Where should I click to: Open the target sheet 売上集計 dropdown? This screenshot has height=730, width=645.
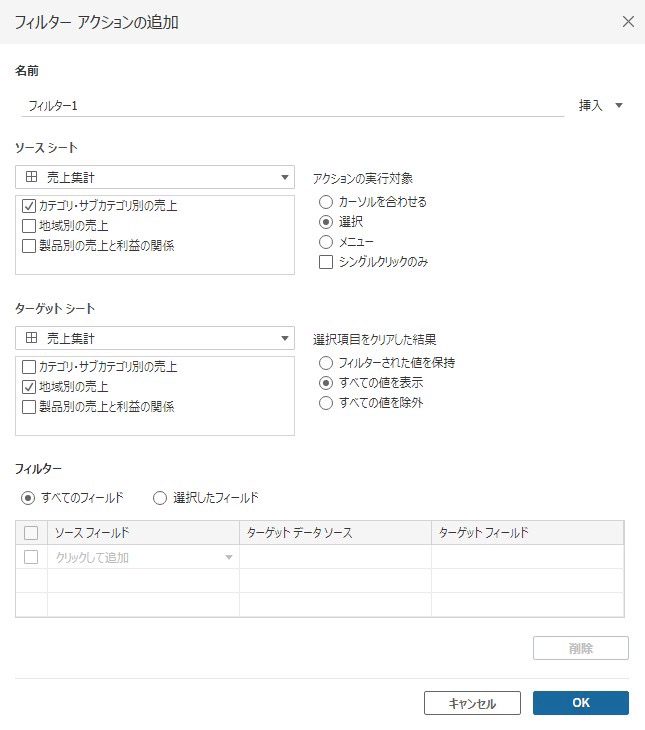coord(155,338)
